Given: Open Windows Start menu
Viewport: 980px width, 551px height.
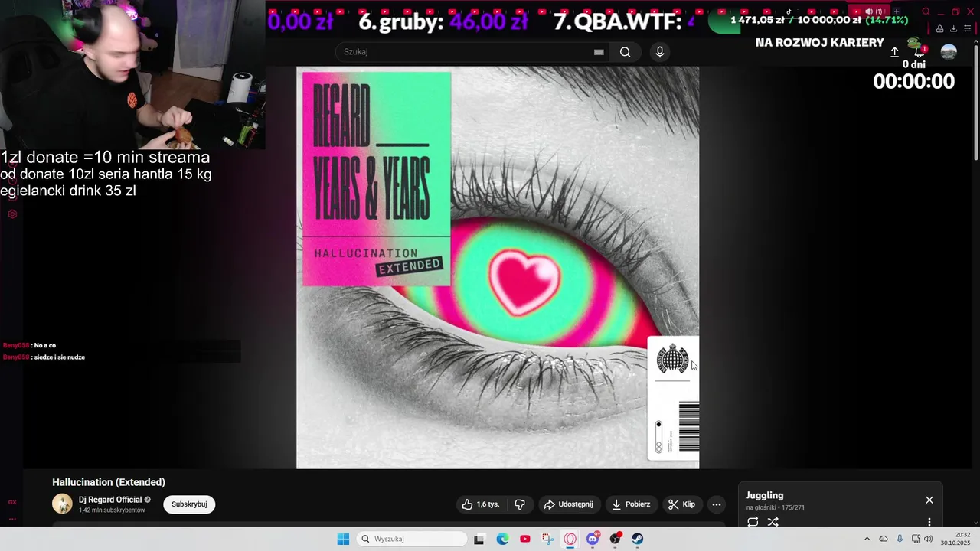Looking at the screenshot, I should [x=343, y=539].
